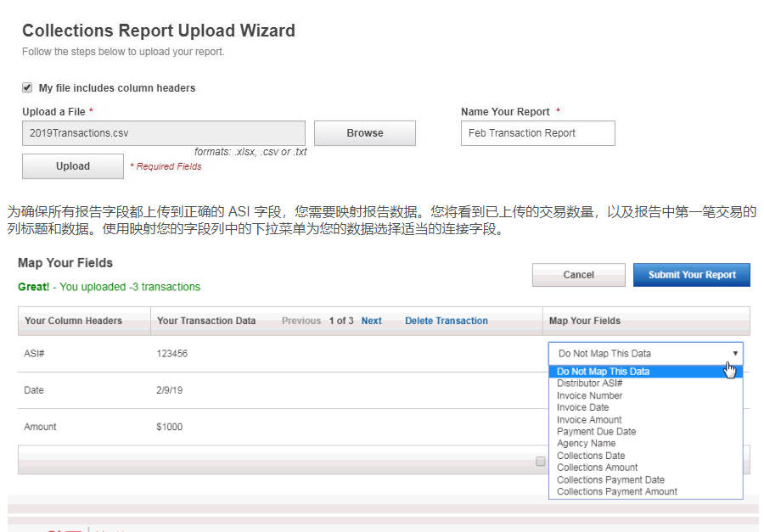This screenshot has height=532, width=764.
Task: Click Delete Transaction
Action: (x=446, y=321)
